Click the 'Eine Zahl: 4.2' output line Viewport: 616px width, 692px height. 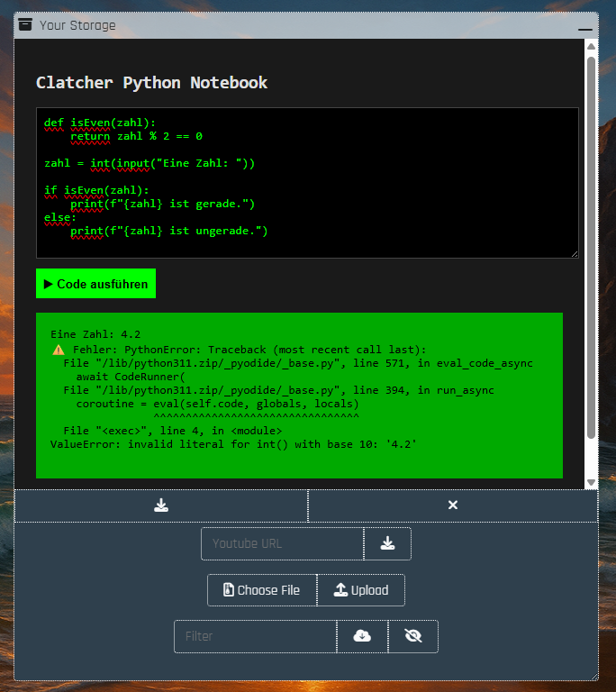tap(95, 334)
